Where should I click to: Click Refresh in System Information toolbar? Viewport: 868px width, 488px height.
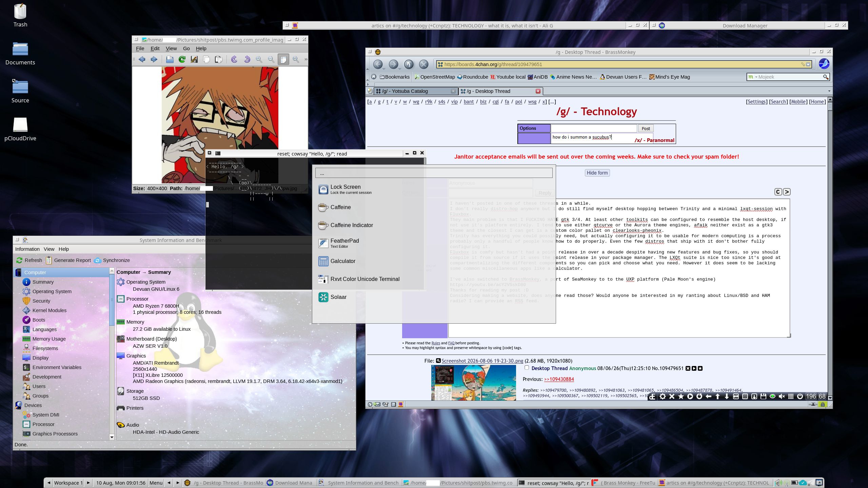(x=29, y=260)
